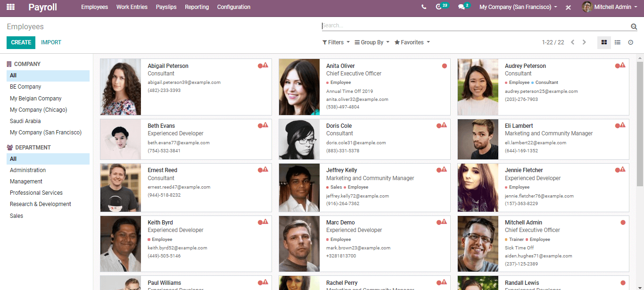Filter by My Company (San Francisco) in sidebar

pyautogui.click(x=48, y=133)
